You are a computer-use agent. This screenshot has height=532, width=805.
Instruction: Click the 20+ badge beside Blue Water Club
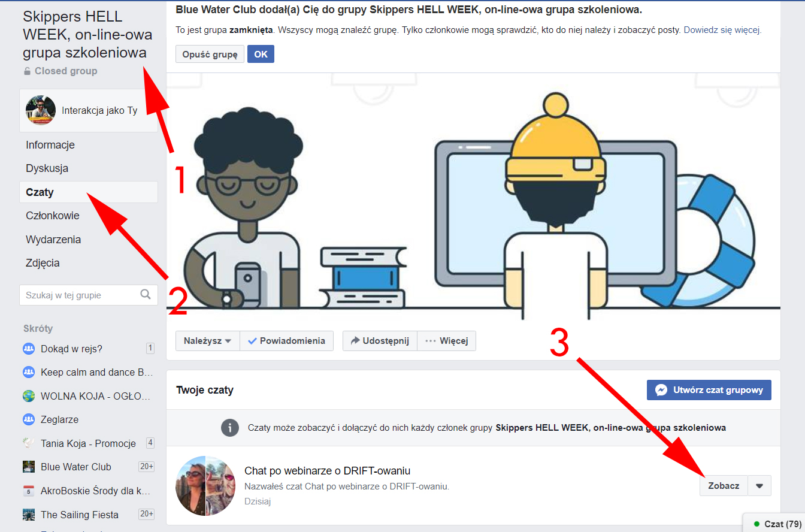pos(146,467)
